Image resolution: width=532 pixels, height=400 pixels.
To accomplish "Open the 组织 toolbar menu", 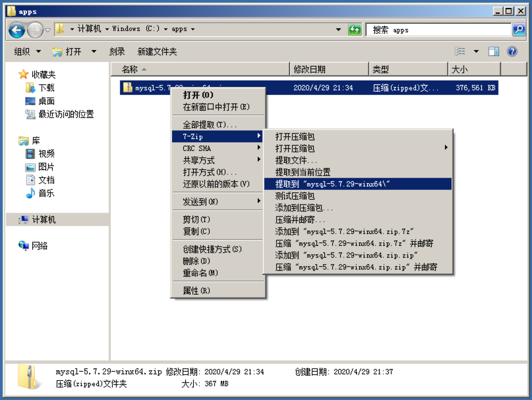I will pos(27,51).
